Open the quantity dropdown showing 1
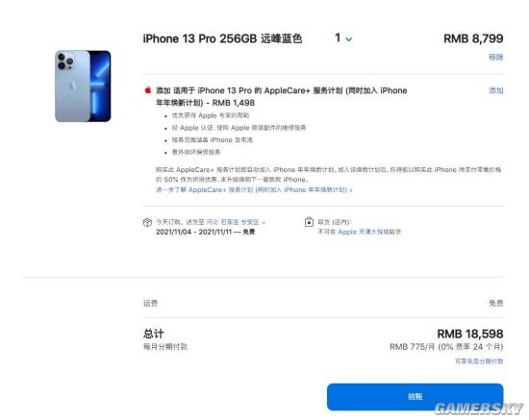Screen dimensions: 529x420 [343, 38]
